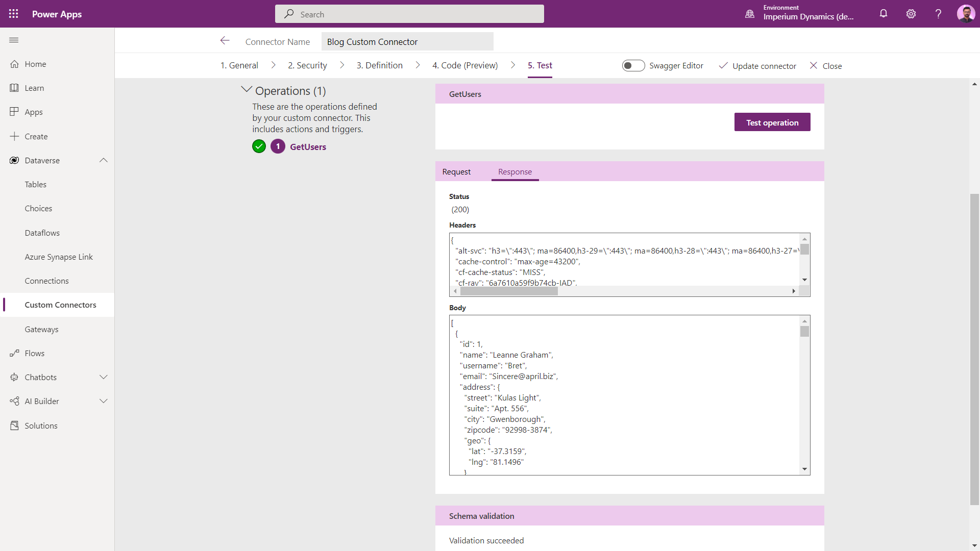Collapse the Operations (1) section
The height and width of the screenshot is (551, 980).
click(x=247, y=90)
